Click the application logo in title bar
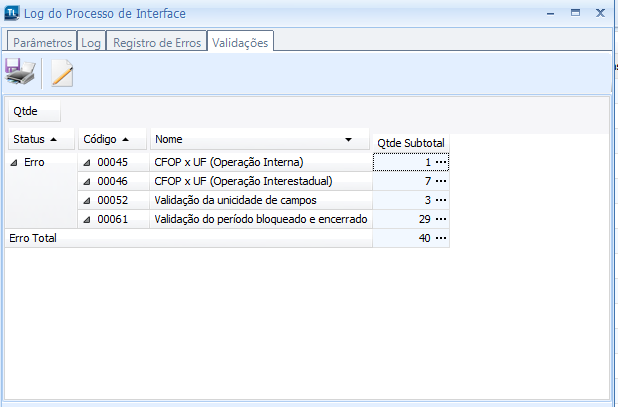 12,14
